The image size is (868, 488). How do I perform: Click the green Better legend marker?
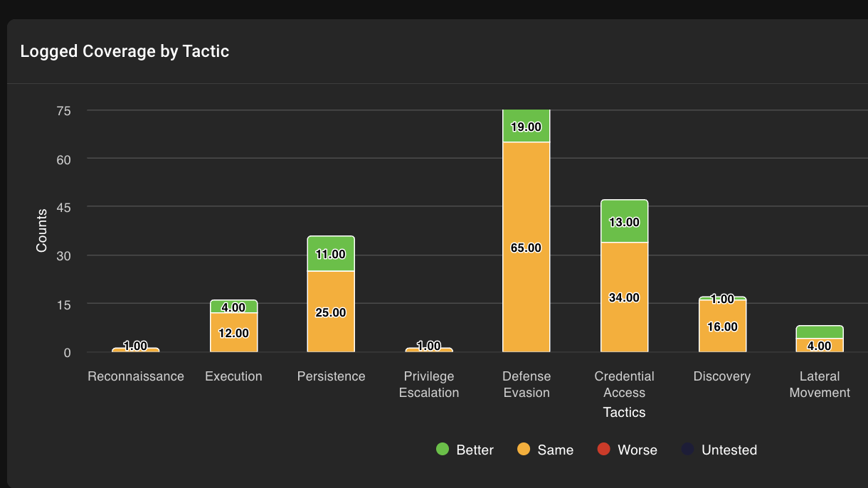click(x=443, y=450)
